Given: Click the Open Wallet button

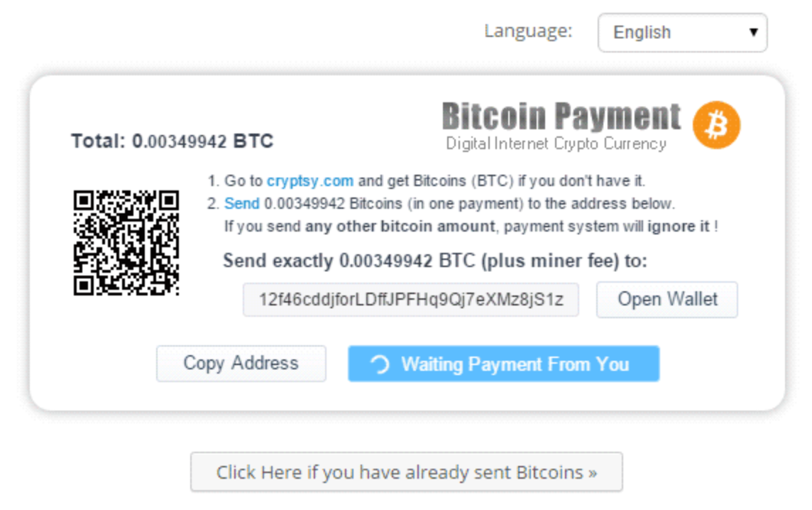Looking at the screenshot, I should (x=667, y=300).
